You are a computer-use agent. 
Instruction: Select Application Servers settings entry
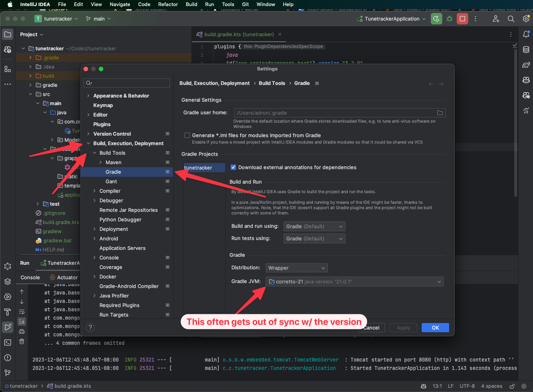(122, 248)
